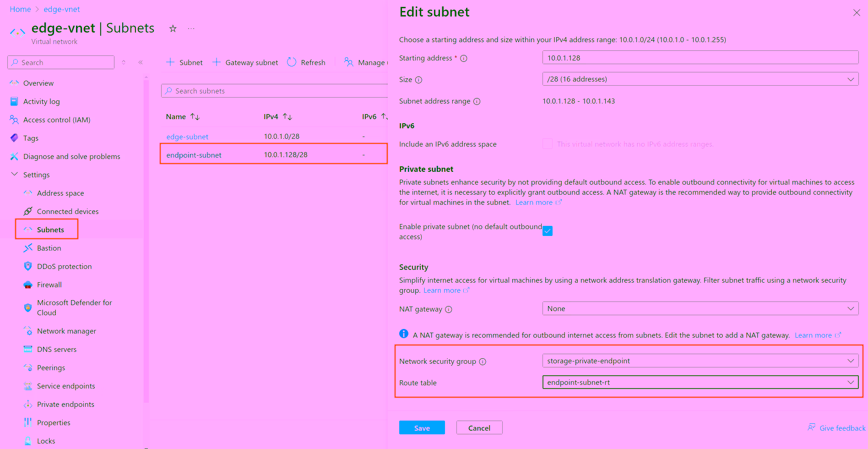Viewport: 868px width, 449px height.
Task: Open DDoS protection via its shield icon
Action: coord(28,266)
